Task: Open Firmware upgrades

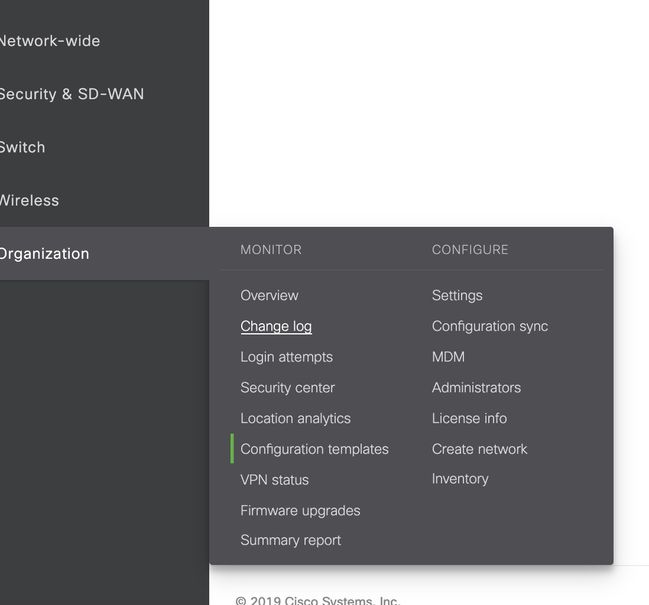Action: [x=300, y=510]
